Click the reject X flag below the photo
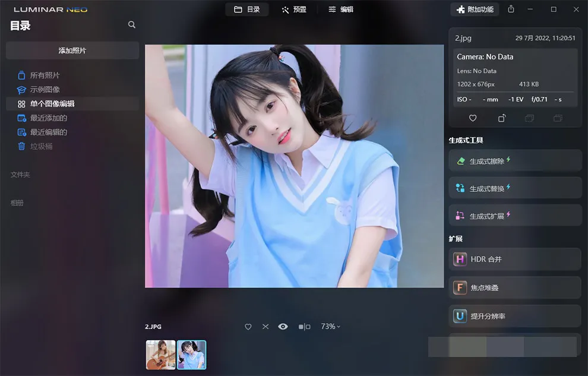Viewport: 588px width, 376px height. click(x=265, y=327)
